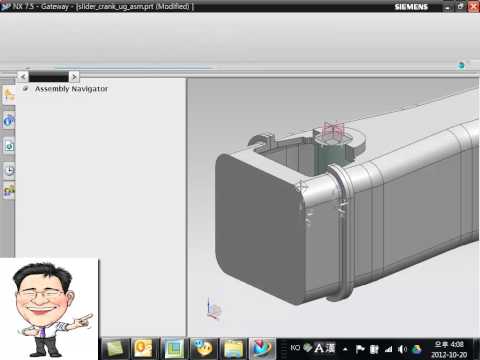Click the blue globe icon at toolbar right
The image size is (480, 360).
click(461, 65)
